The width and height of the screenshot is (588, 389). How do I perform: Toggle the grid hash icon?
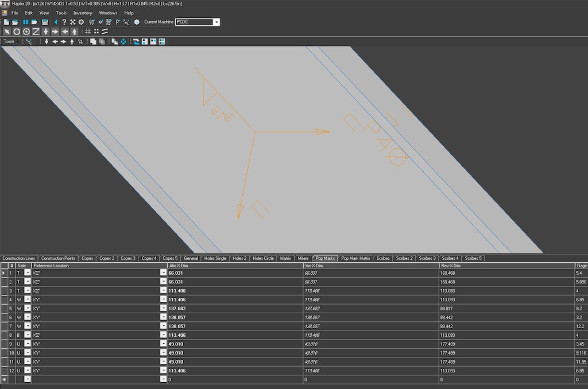pos(88,32)
